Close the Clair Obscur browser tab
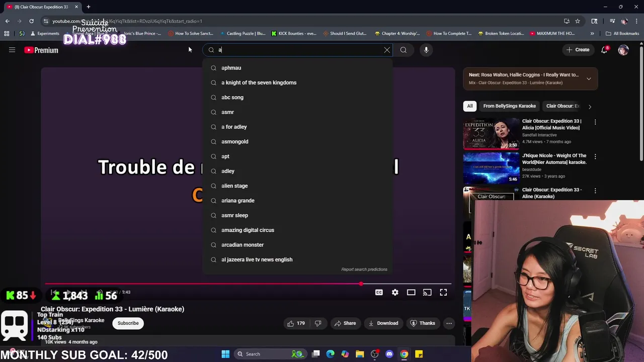Image resolution: width=644 pixels, height=362 pixels. [x=76, y=7]
